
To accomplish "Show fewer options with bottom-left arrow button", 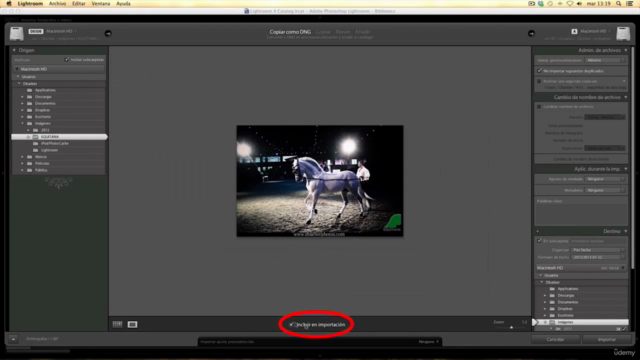I will coord(13,339).
